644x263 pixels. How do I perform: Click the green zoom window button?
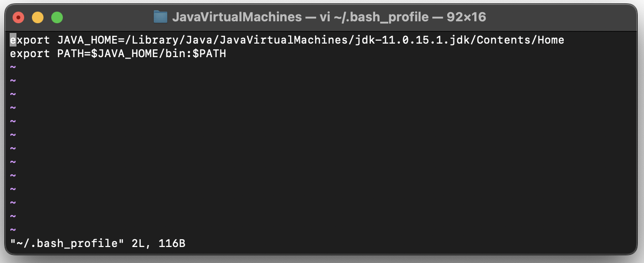coord(57,18)
